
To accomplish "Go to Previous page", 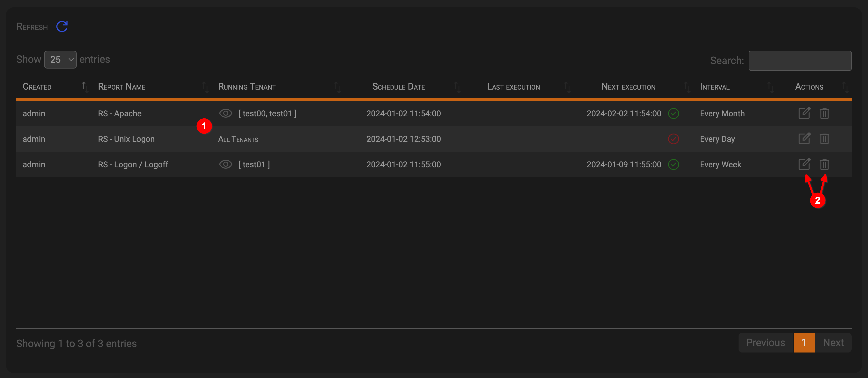I will click(766, 343).
